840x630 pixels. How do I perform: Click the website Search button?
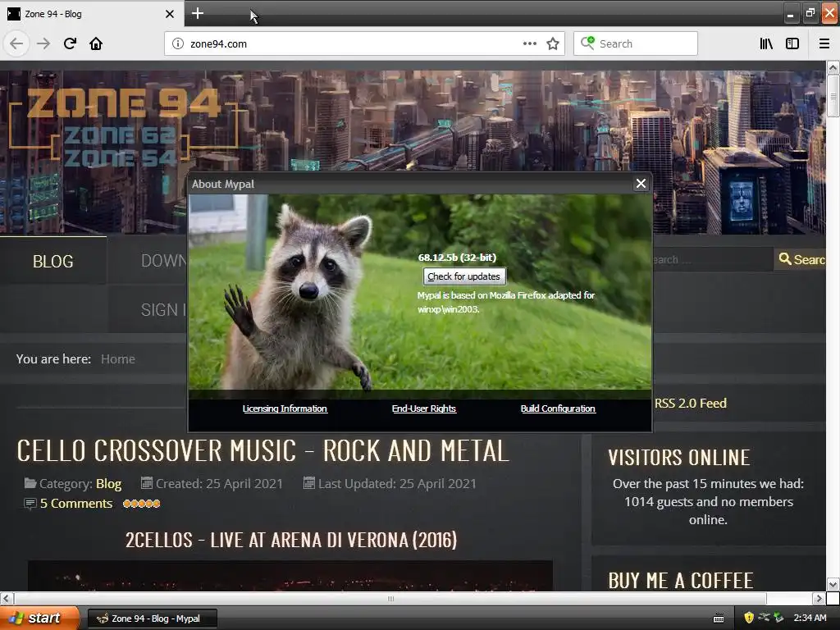tap(801, 259)
